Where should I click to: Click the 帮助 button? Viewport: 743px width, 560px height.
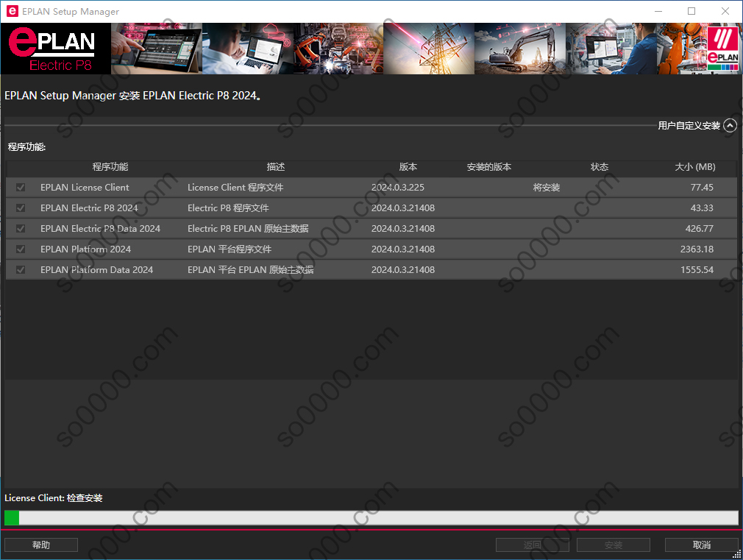41,545
